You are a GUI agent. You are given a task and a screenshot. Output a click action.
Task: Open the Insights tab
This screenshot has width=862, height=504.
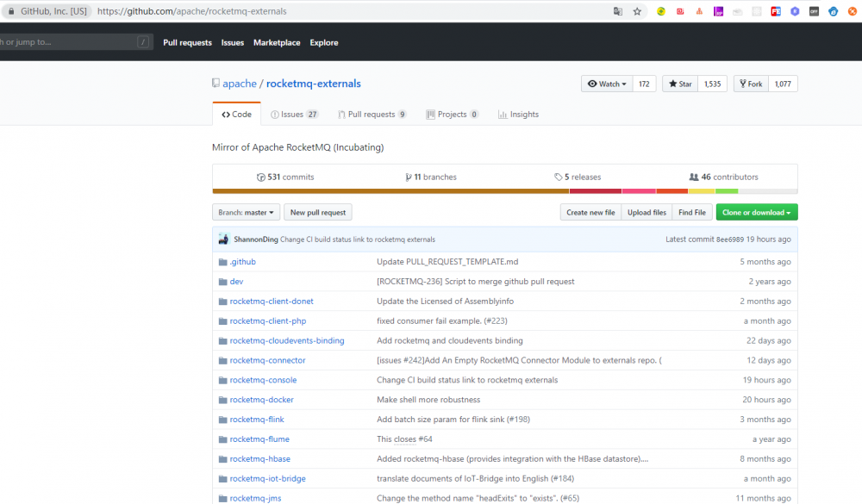coord(518,115)
